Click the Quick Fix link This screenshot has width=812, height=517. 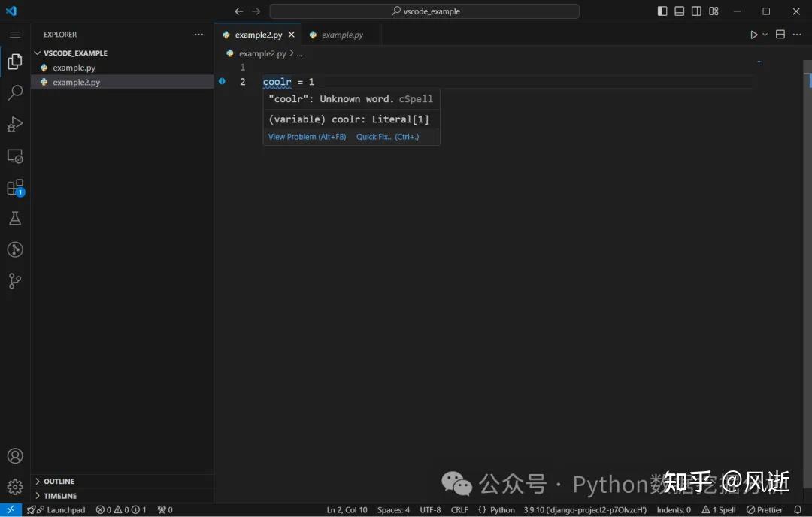pyautogui.click(x=387, y=137)
